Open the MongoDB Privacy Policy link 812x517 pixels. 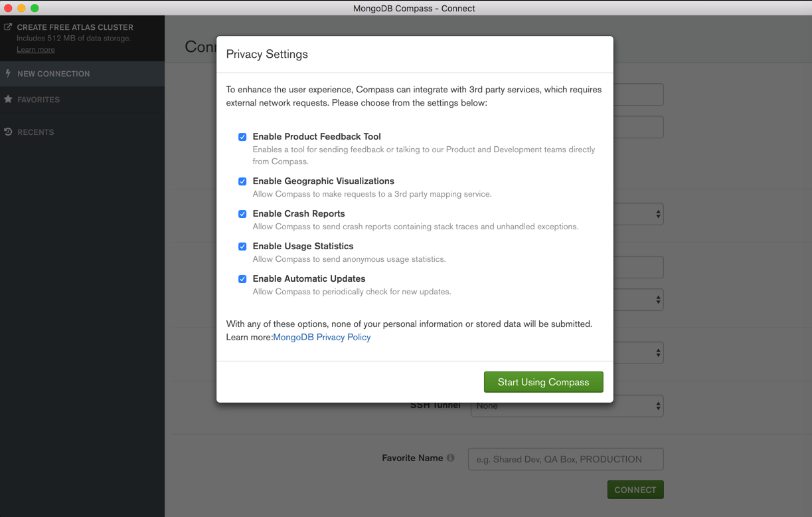tap(322, 338)
